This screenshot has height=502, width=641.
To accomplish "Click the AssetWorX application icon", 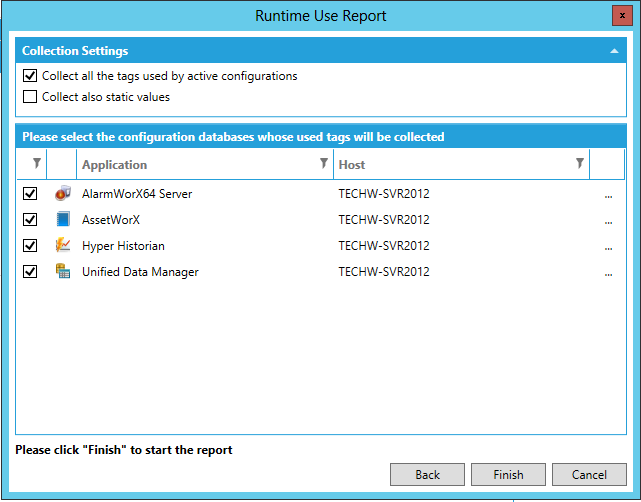I will pos(62,220).
